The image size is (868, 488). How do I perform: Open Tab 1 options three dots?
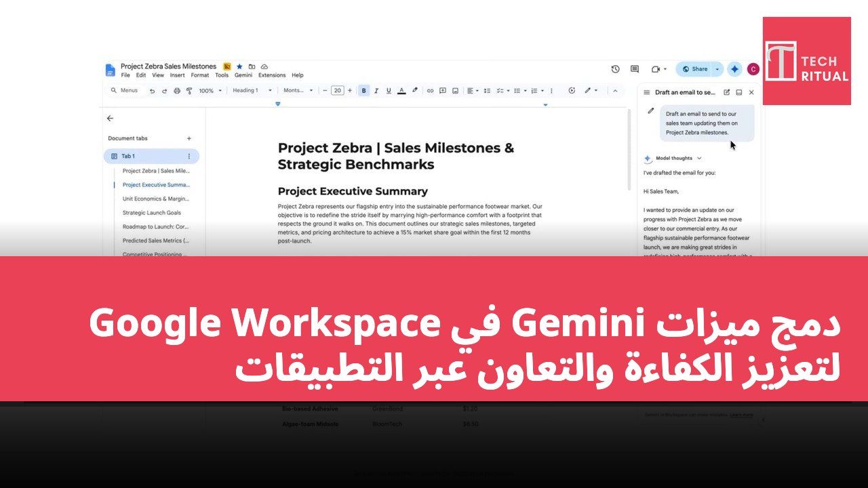[189, 157]
